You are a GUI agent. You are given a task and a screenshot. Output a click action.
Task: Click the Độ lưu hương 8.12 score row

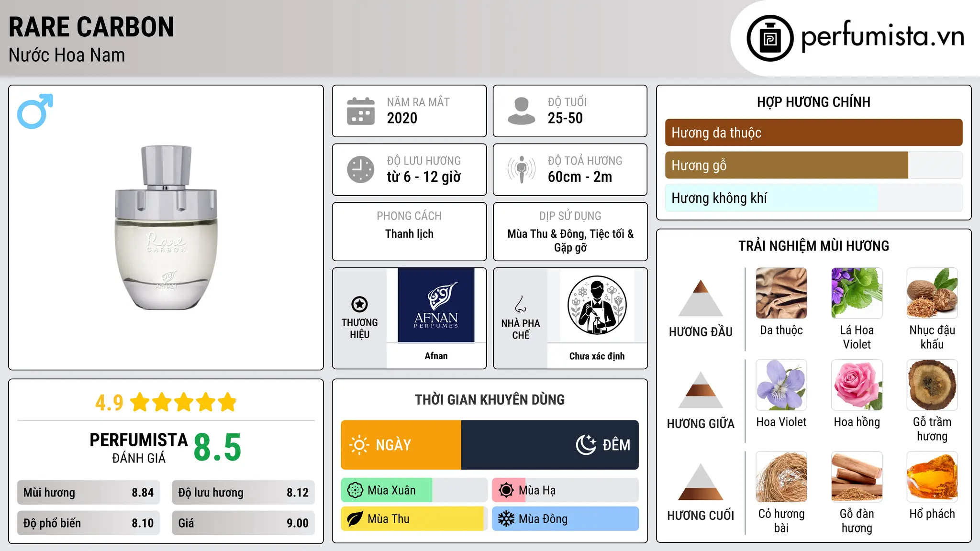(x=243, y=493)
